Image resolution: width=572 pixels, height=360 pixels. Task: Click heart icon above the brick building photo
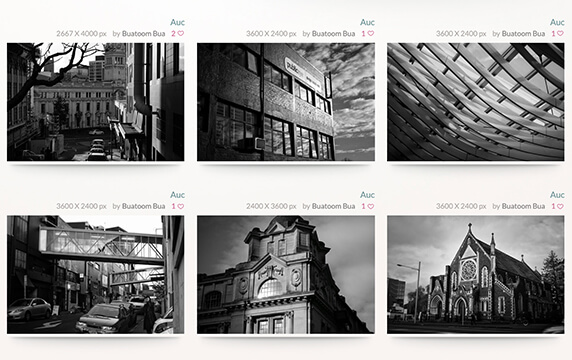pyautogui.click(x=371, y=34)
